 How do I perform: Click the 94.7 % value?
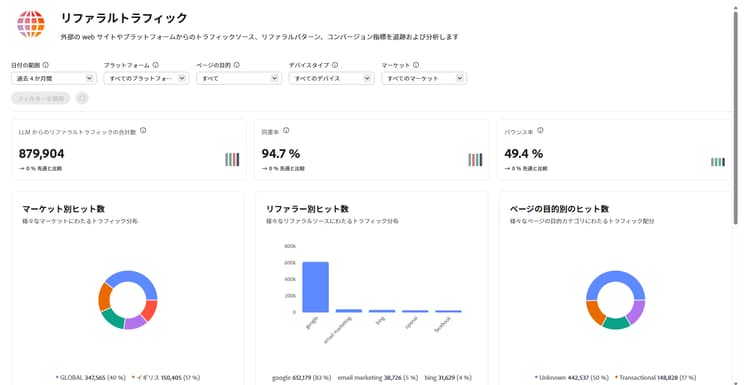coord(281,154)
